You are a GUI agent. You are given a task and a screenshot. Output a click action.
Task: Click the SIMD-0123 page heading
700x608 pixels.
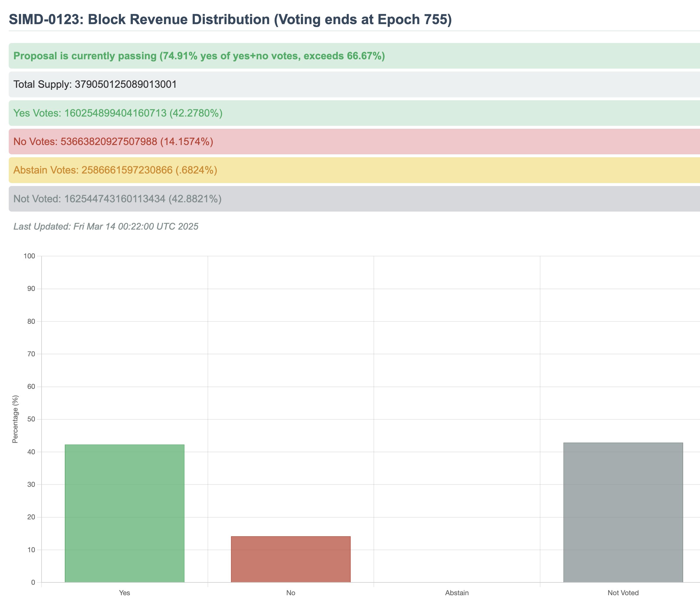click(230, 19)
